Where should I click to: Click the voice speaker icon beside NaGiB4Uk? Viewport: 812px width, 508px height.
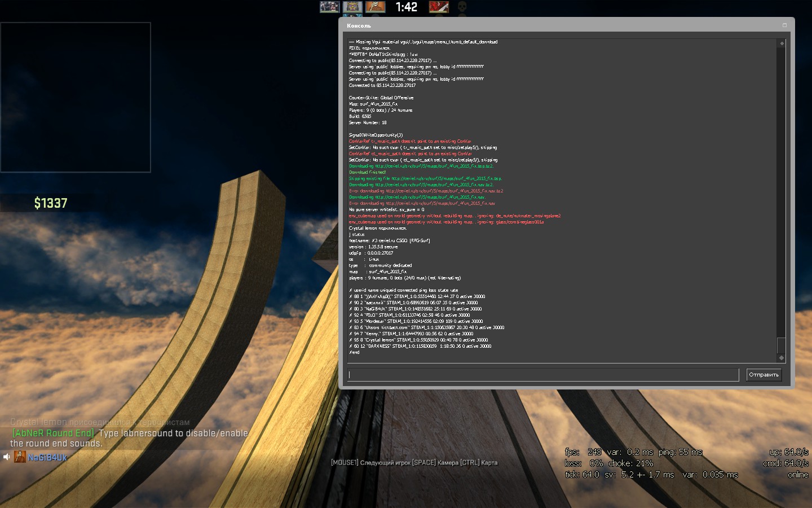click(x=7, y=457)
